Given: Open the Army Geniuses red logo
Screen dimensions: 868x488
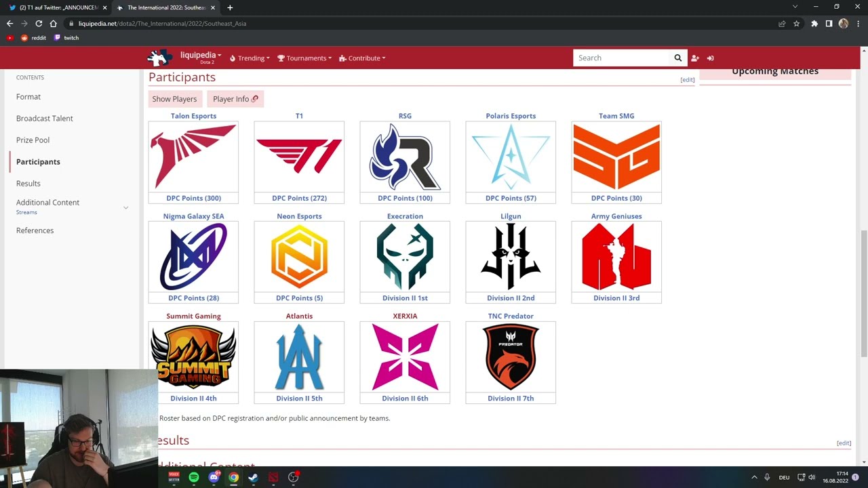Looking at the screenshot, I should click(616, 257).
